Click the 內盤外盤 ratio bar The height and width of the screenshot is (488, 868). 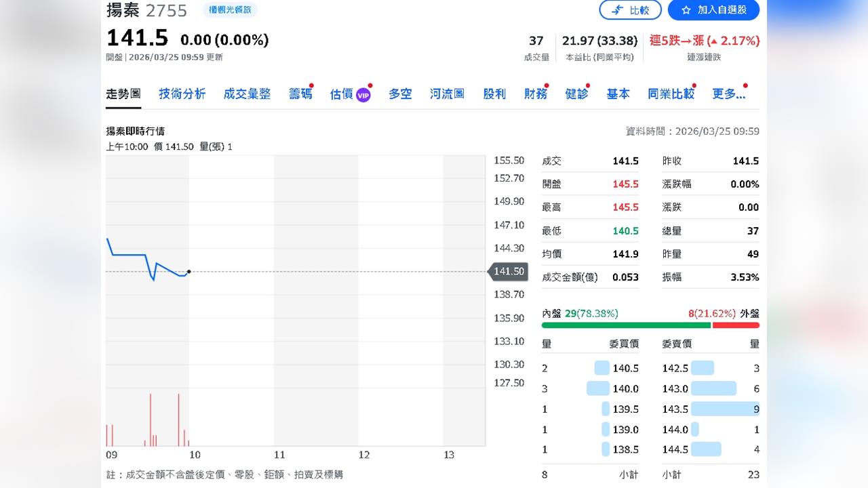pyautogui.click(x=651, y=325)
